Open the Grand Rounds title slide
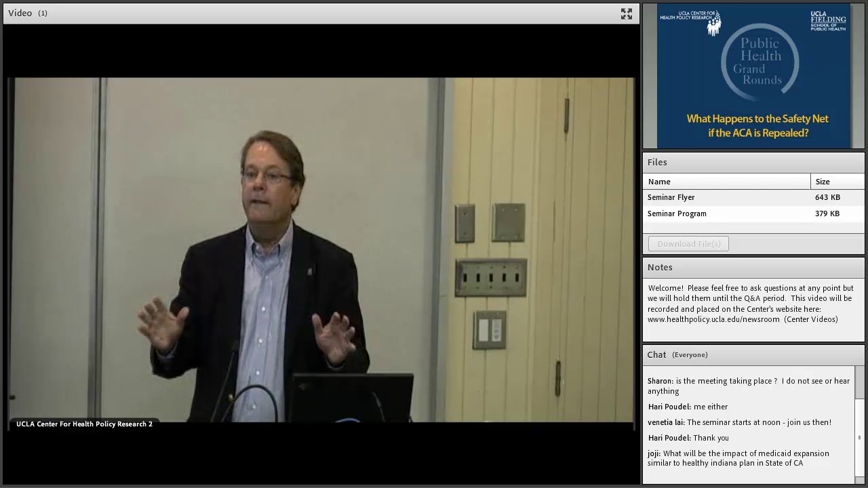The height and width of the screenshot is (488, 868). coord(753,76)
